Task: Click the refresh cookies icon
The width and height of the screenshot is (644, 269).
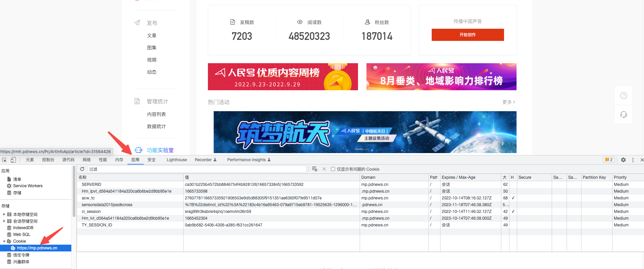Action: [x=82, y=169]
